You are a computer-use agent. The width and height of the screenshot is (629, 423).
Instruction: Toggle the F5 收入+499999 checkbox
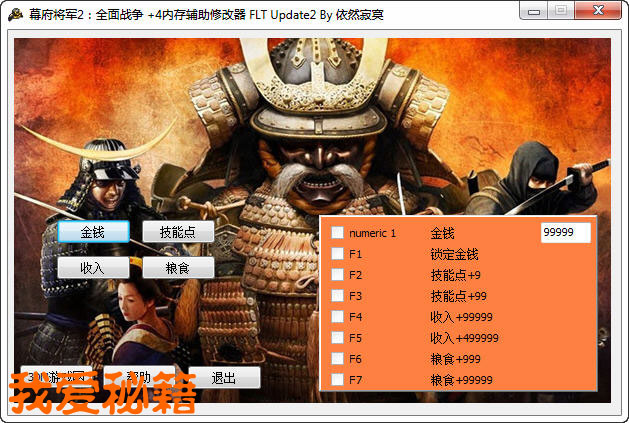[x=338, y=338]
